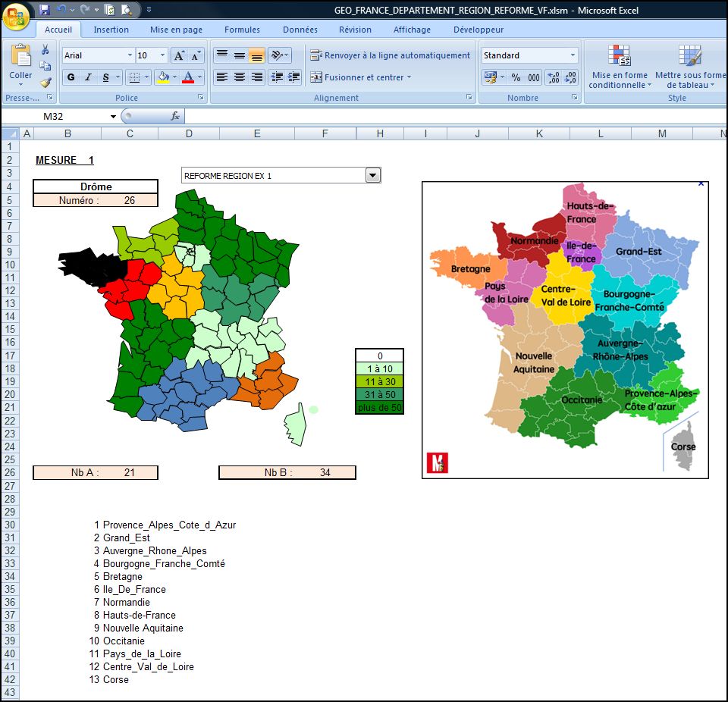Viewport: 728px width, 702px height.
Task: Select the format painter brush
Action: [x=45, y=83]
